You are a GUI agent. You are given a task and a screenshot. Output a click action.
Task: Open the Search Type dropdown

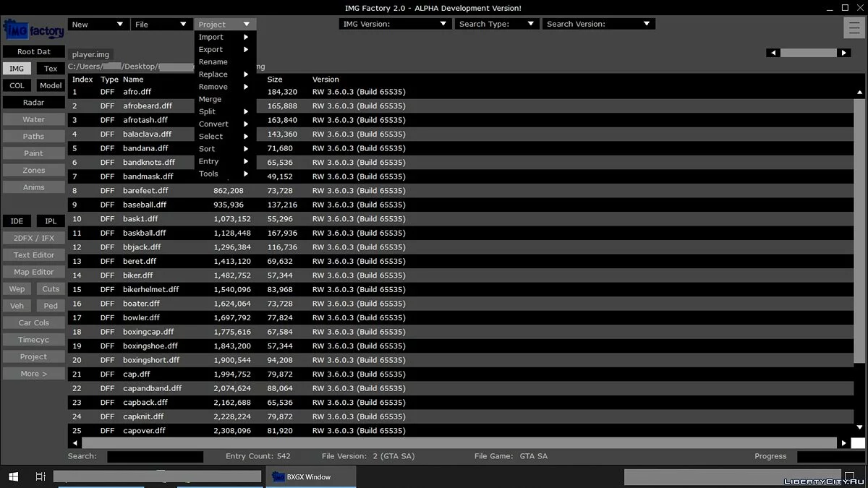point(498,24)
